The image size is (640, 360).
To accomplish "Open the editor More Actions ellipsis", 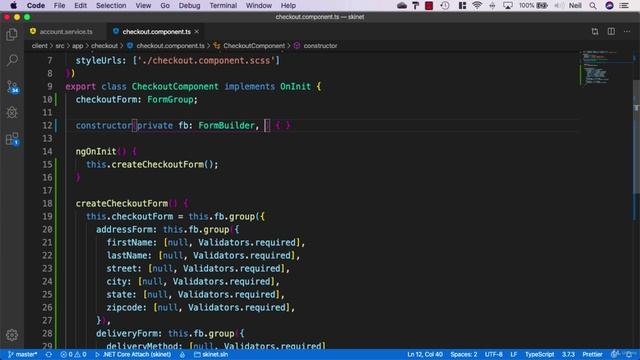I will tap(627, 31).
